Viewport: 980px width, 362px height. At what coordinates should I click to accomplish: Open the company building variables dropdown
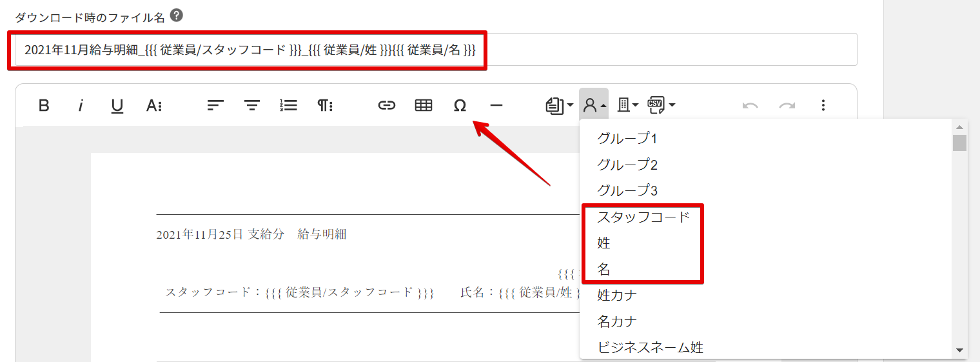[x=627, y=105]
